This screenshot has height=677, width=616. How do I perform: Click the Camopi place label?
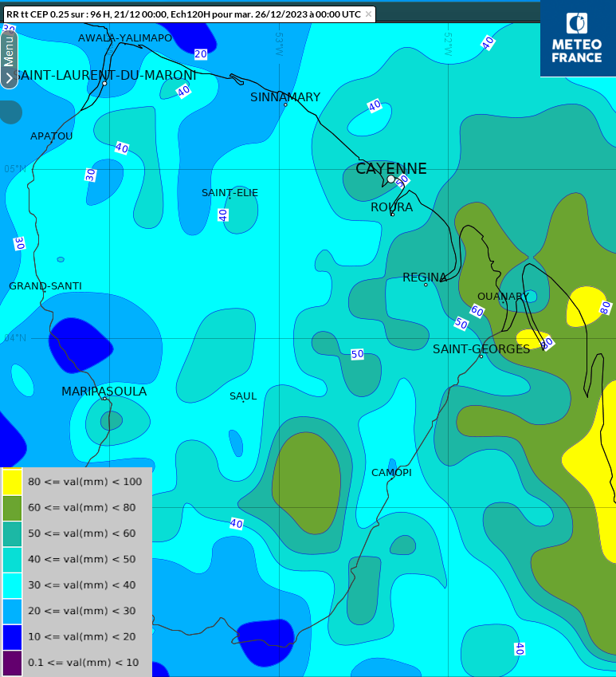click(391, 473)
